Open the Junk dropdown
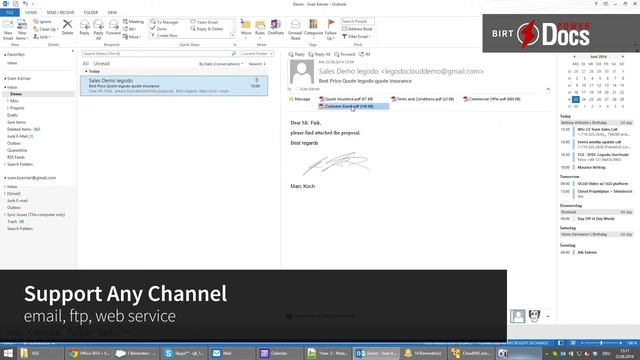The height and width of the screenshot is (360, 640). point(42,37)
